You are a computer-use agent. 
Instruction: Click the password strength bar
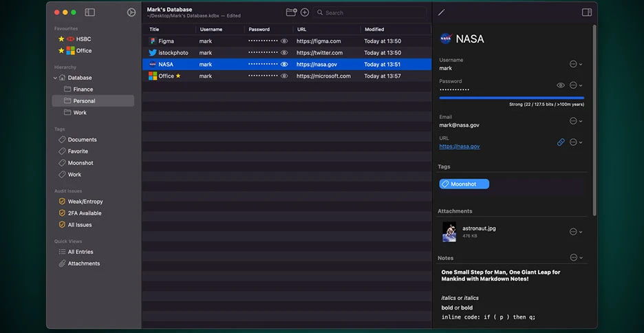[512, 98]
